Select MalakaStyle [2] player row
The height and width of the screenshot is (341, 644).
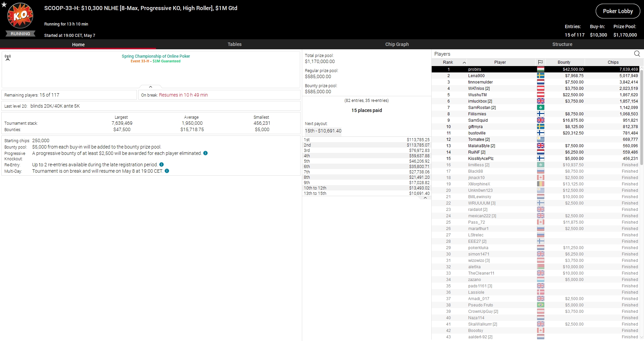click(536, 146)
